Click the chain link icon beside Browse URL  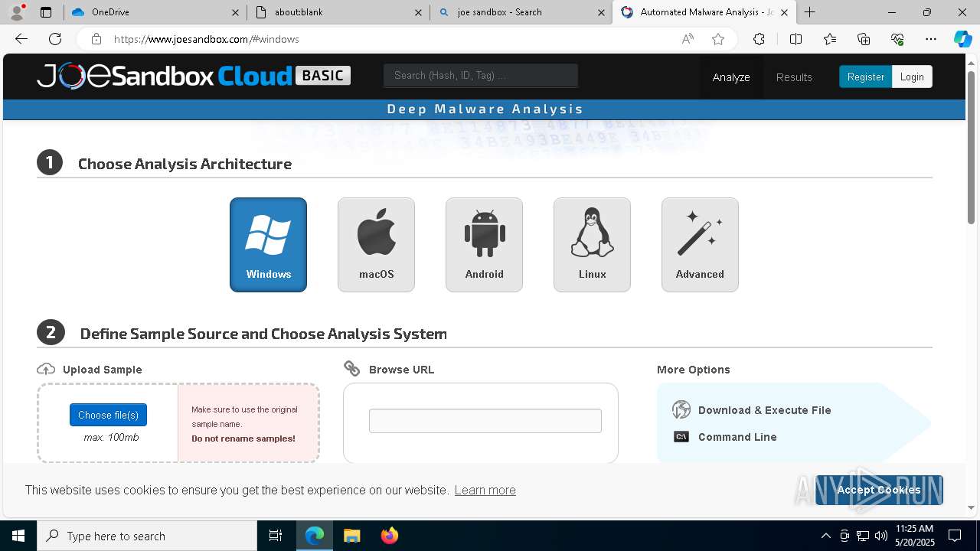(352, 368)
